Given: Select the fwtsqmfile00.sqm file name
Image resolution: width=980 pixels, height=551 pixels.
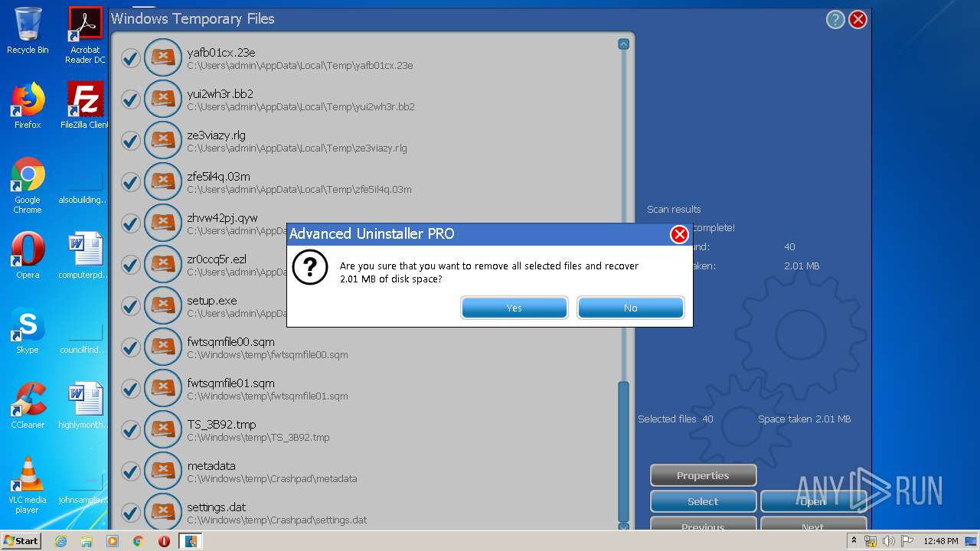Looking at the screenshot, I should click(x=230, y=341).
